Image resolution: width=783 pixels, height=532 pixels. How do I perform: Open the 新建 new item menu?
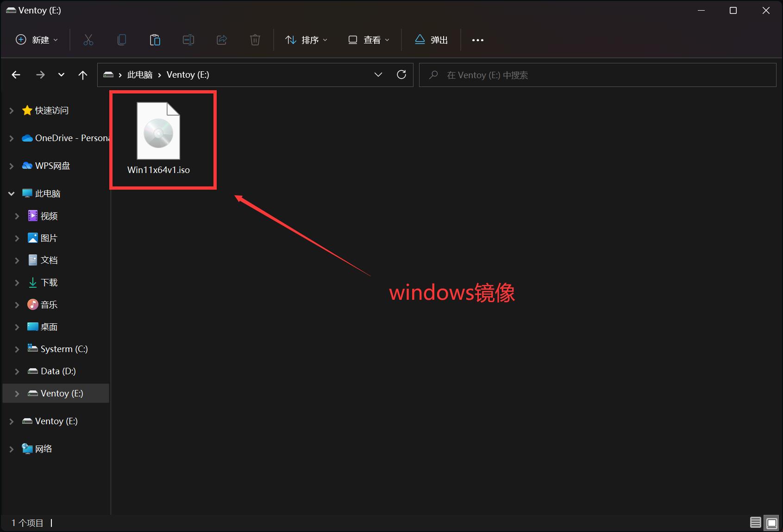pos(36,40)
